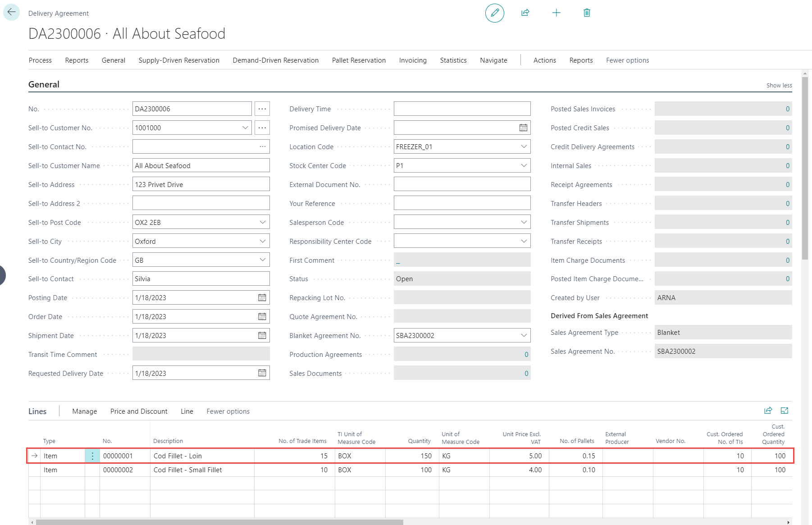Open the Pallet Reservation menu
Viewport: 812px width, 525px height.
(x=359, y=60)
